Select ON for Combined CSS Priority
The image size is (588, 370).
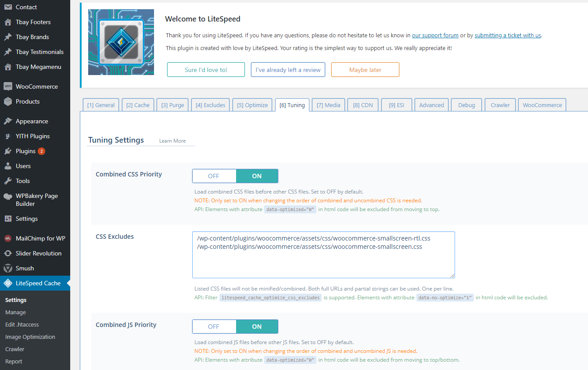coord(257,176)
